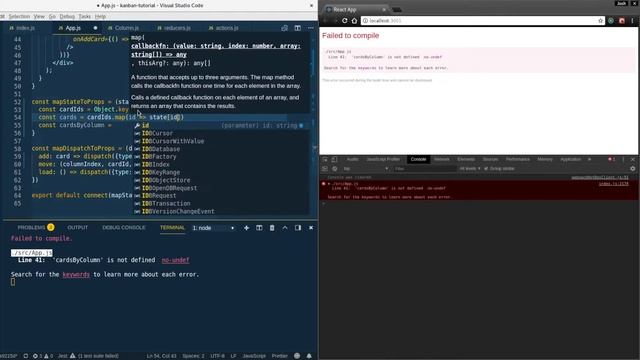
Task: Open the console context 'top' dropdown
Action: 366,169
